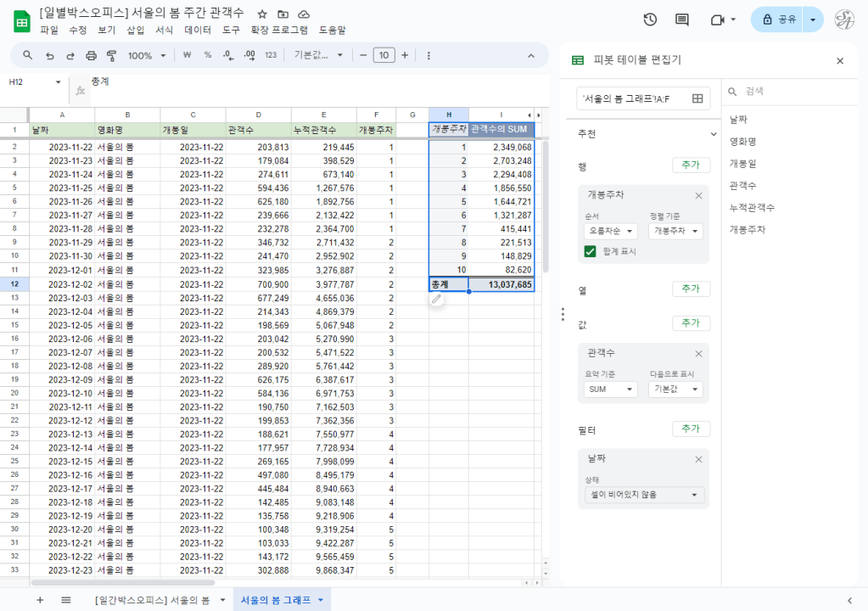Open the comments panel icon

coord(681,20)
